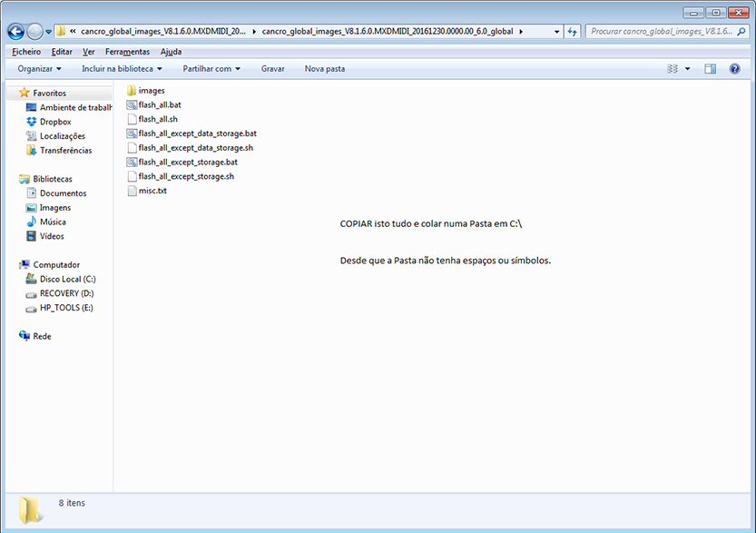
Task: Click the Nova pasta button
Action: [x=324, y=69]
